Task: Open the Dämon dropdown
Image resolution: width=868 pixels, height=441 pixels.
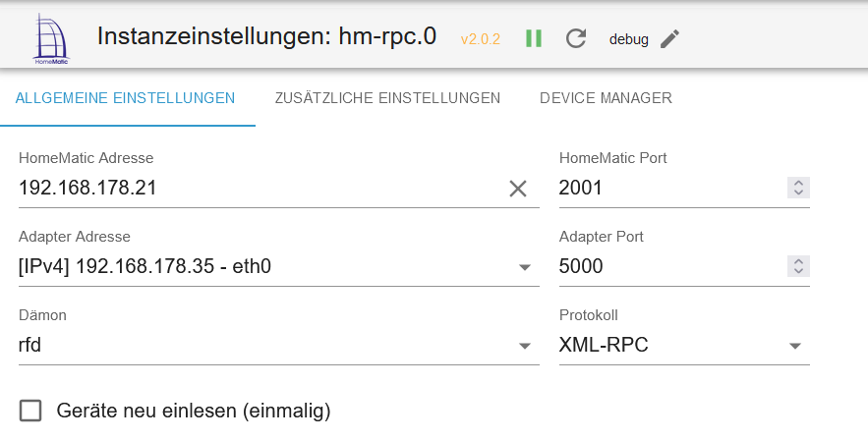Action: (x=524, y=346)
